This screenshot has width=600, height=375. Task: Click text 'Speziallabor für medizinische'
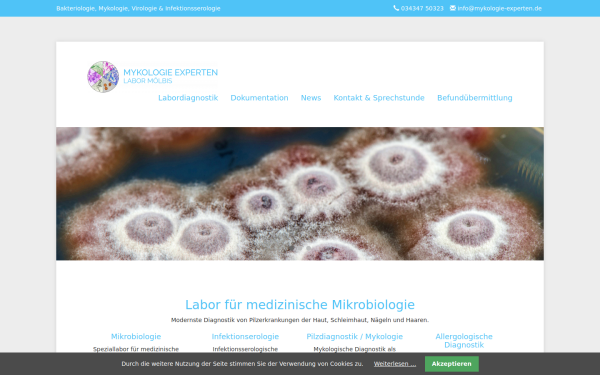136,349
